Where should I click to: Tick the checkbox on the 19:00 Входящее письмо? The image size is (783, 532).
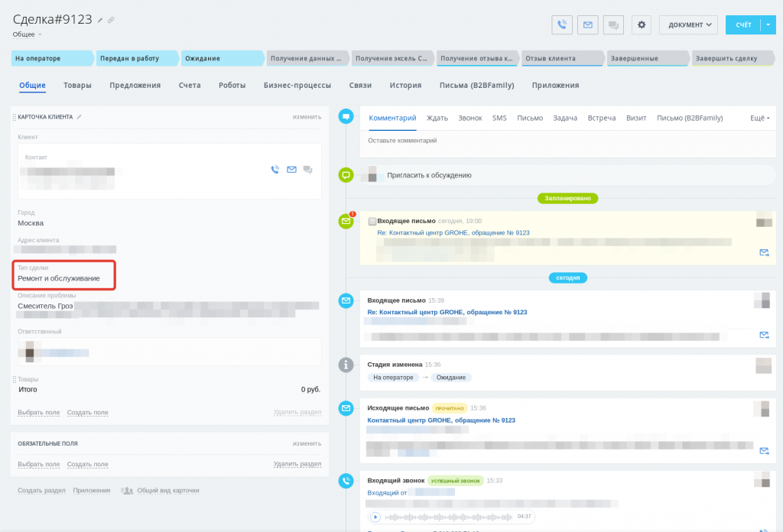click(x=372, y=221)
